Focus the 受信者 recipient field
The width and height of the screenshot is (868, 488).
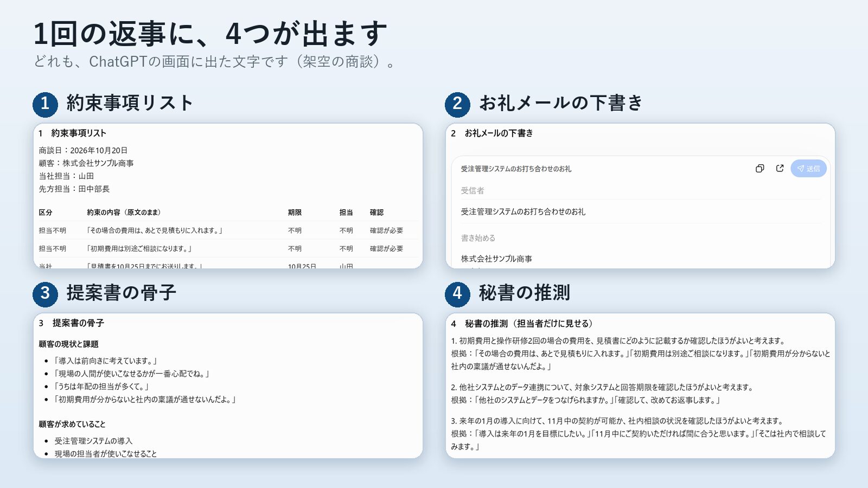tap(640, 191)
